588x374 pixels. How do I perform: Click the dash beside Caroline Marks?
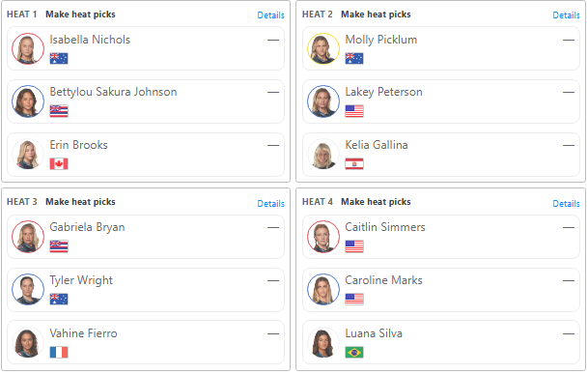569,280
